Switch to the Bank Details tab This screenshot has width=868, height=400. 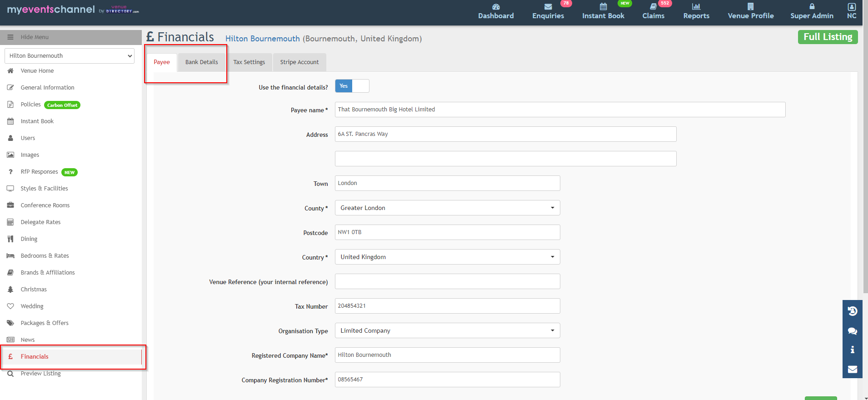tap(202, 62)
